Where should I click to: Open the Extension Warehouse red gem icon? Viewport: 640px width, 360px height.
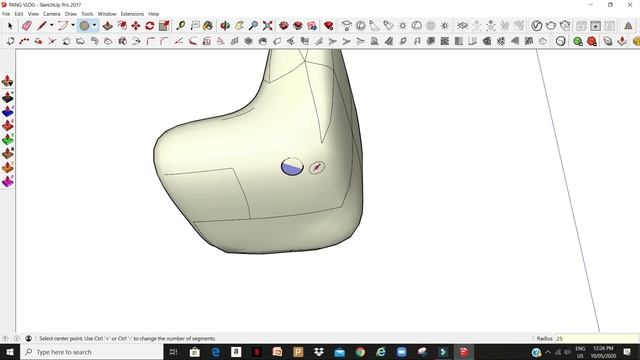329,26
